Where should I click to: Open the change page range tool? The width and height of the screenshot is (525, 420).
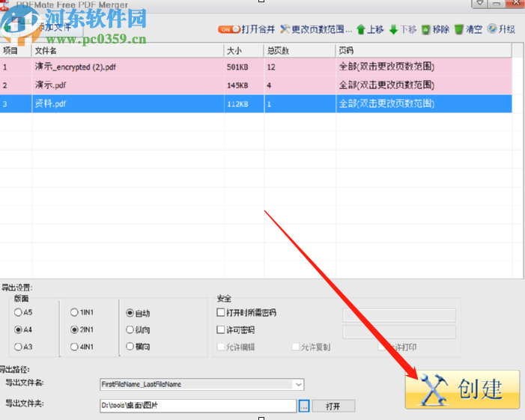coord(316,29)
